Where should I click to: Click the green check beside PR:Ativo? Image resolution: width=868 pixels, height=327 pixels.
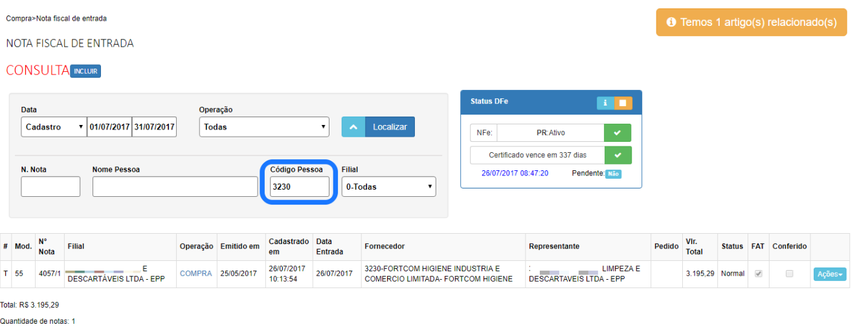(618, 133)
